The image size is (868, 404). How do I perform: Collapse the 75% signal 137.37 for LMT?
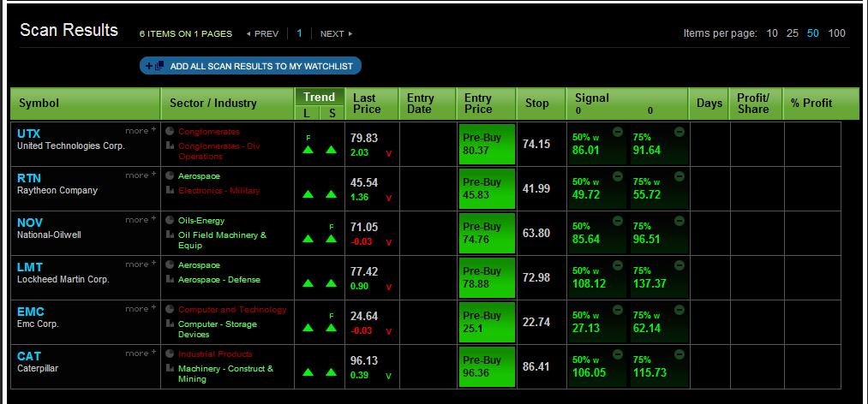pos(679,266)
